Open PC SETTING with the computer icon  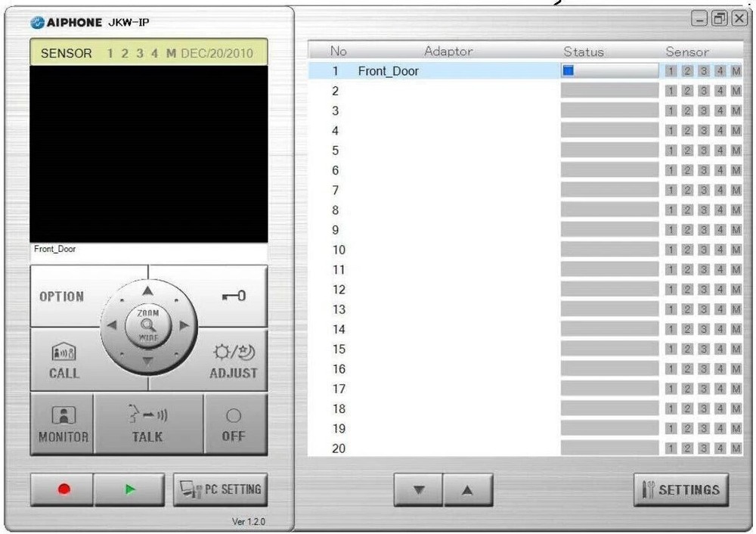pos(220,488)
